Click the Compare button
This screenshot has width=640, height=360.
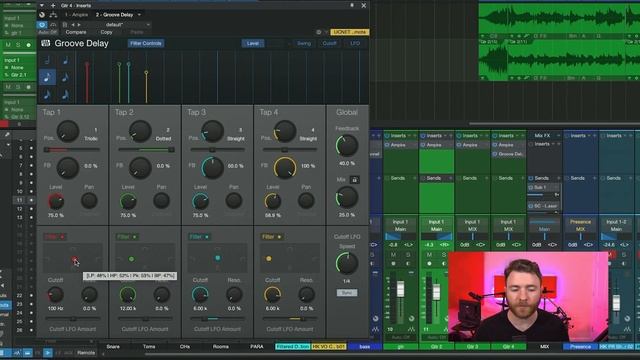tap(76, 32)
